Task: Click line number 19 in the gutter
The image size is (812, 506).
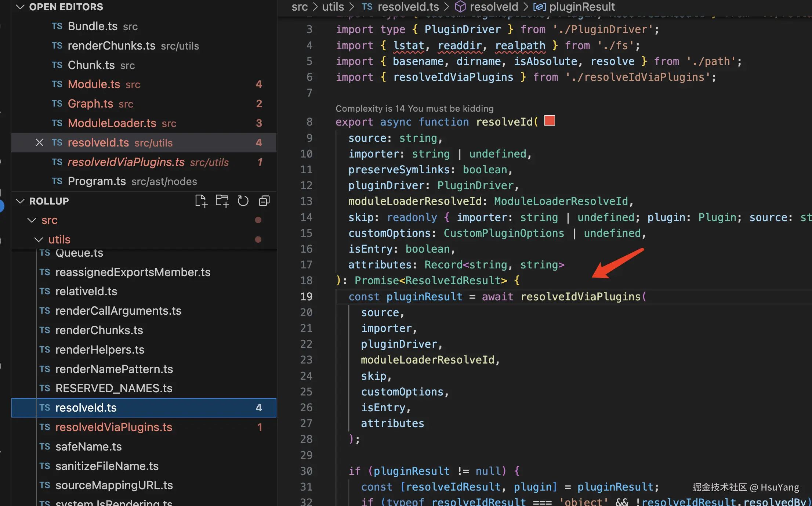Action: tap(307, 296)
